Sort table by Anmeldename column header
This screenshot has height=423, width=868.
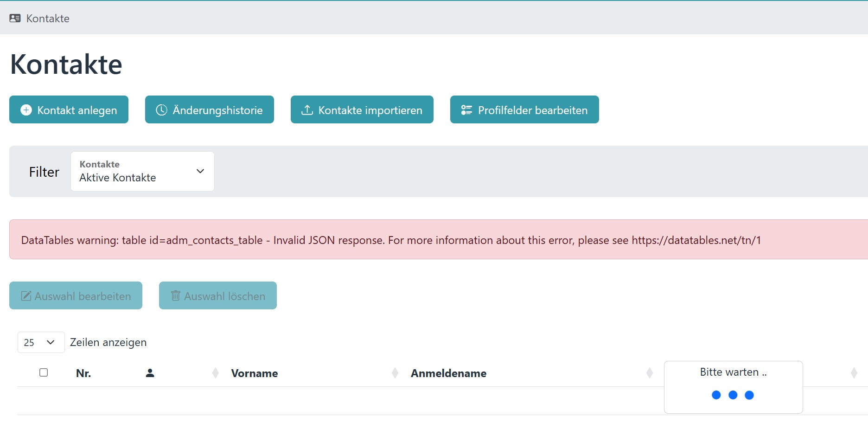[448, 373]
